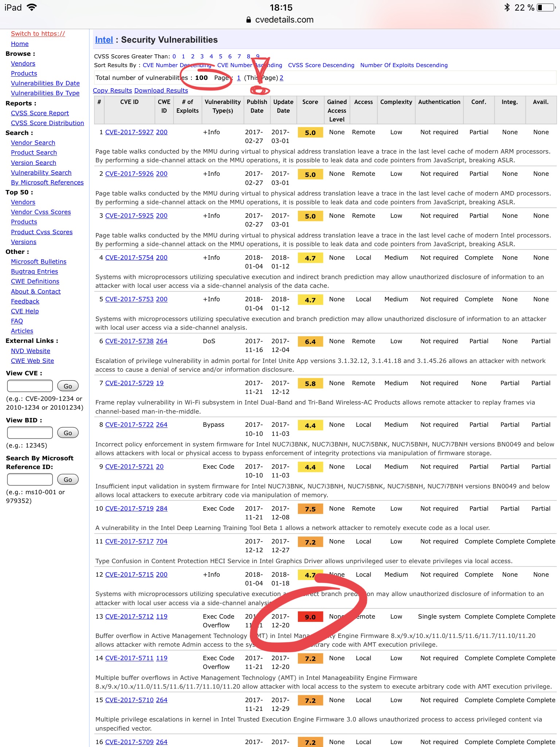Open CVE-2017-5719 details

[x=129, y=508]
